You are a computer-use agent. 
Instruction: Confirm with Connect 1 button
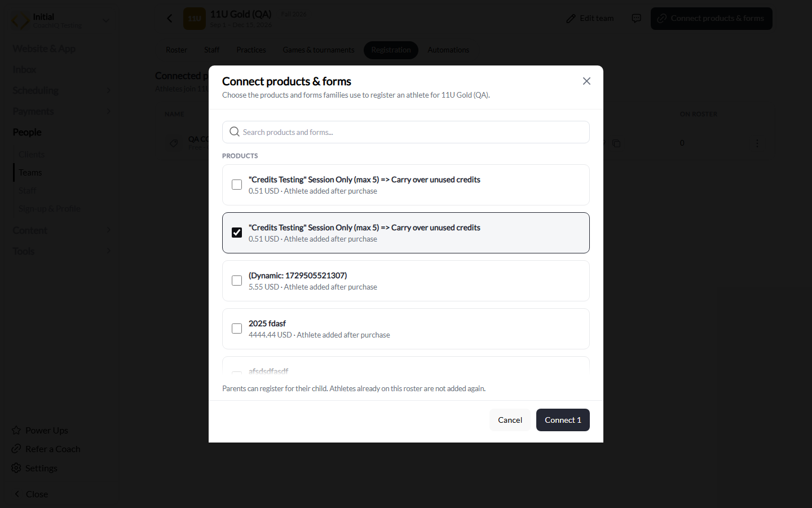[x=563, y=420]
